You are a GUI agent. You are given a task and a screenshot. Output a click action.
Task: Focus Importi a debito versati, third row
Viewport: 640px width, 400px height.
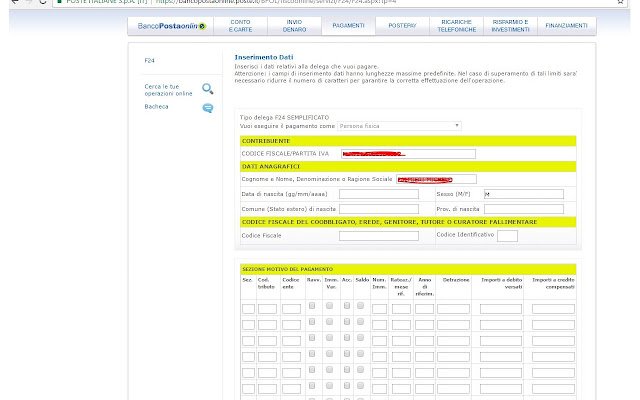(501, 341)
